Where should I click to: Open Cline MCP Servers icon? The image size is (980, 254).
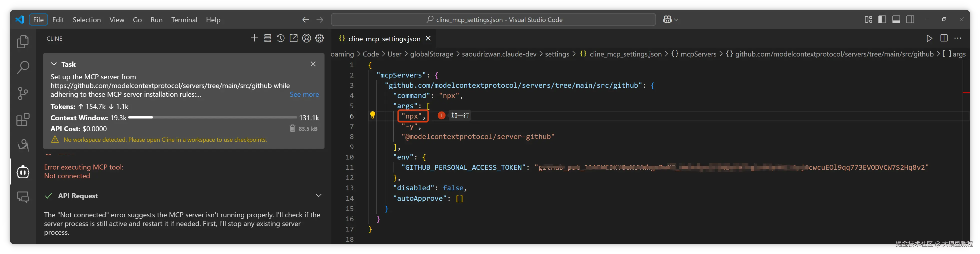coord(267,38)
